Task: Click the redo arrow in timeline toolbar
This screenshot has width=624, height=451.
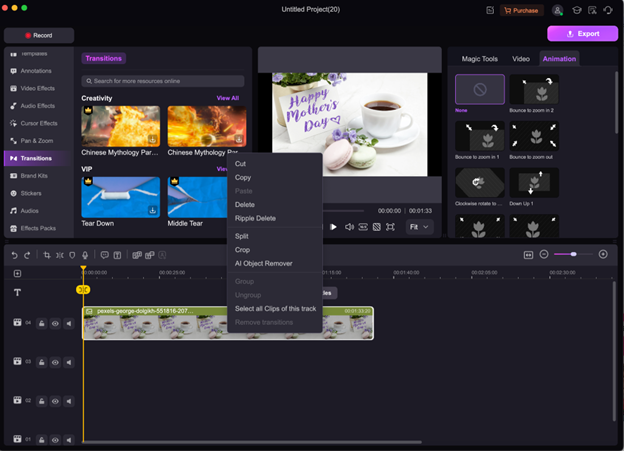Action: coord(27,255)
